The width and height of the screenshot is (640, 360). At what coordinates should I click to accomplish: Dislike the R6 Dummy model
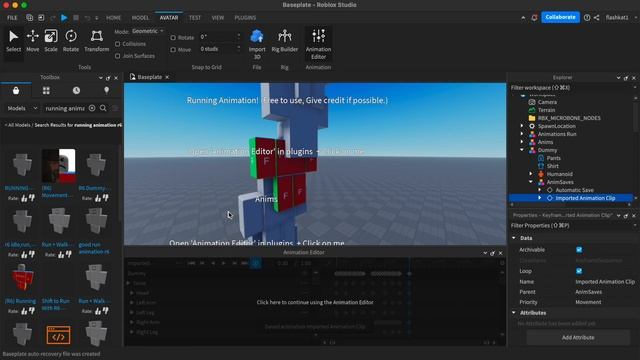[x=105, y=198]
